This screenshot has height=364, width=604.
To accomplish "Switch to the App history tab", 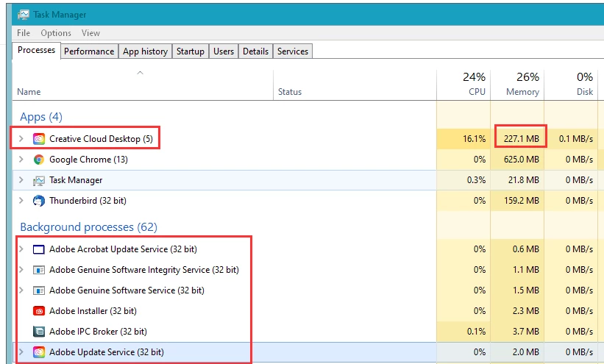I will click(x=145, y=51).
